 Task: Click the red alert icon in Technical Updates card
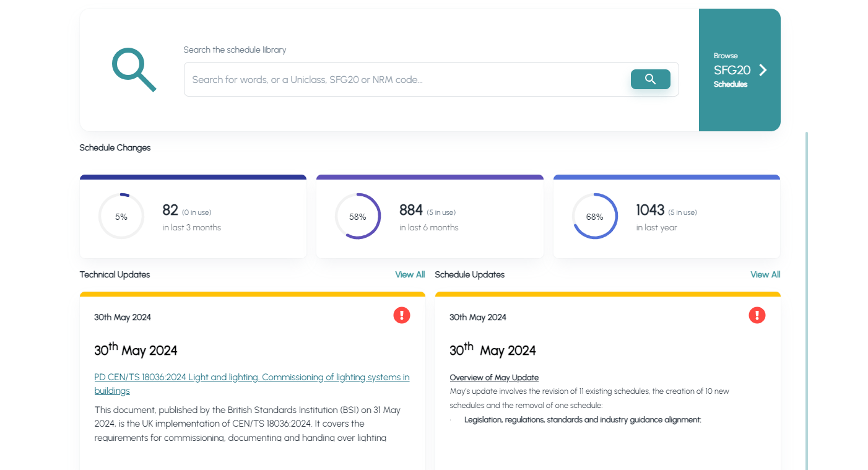tap(402, 315)
